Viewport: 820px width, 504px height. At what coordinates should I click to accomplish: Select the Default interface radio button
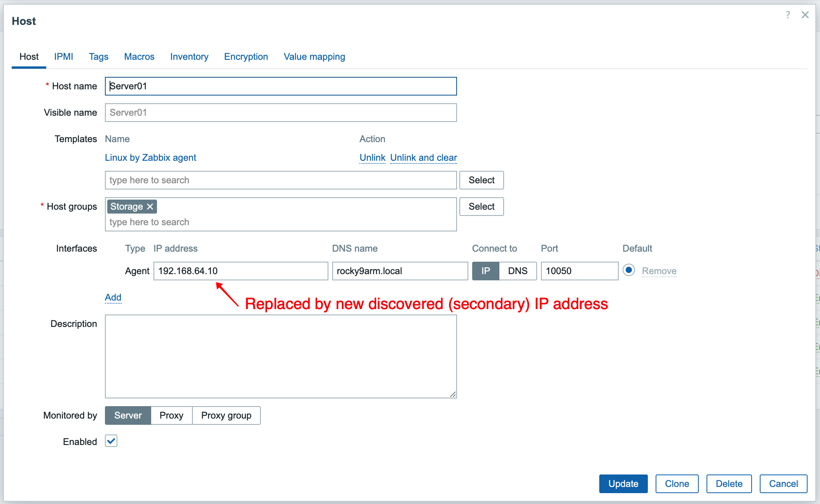(628, 270)
